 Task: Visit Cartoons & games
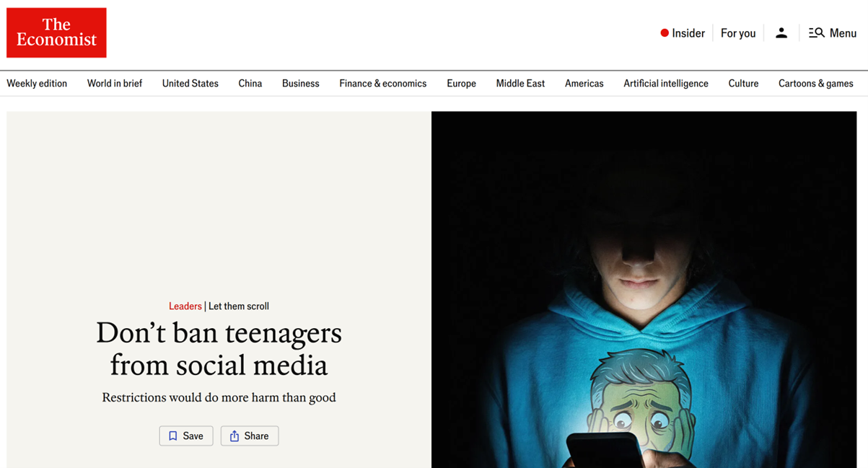[816, 84]
